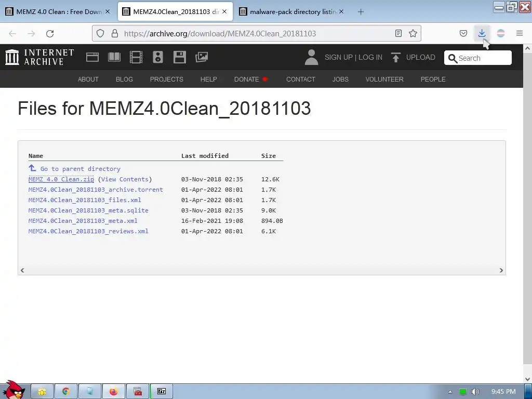Viewport: 532px width, 399px height.
Task: Click page scrollbar down arrow
Action: [x=528, y=379]
